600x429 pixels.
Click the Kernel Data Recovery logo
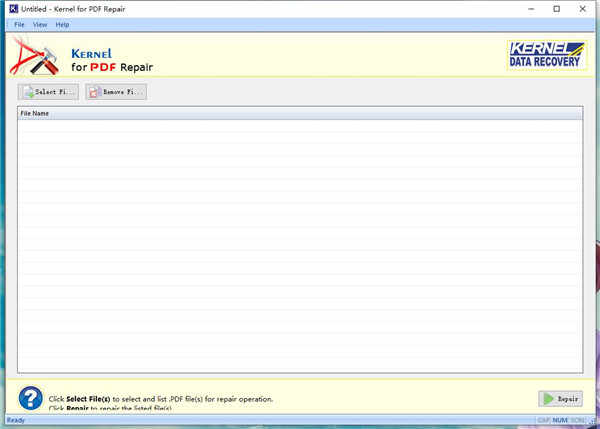547,55
